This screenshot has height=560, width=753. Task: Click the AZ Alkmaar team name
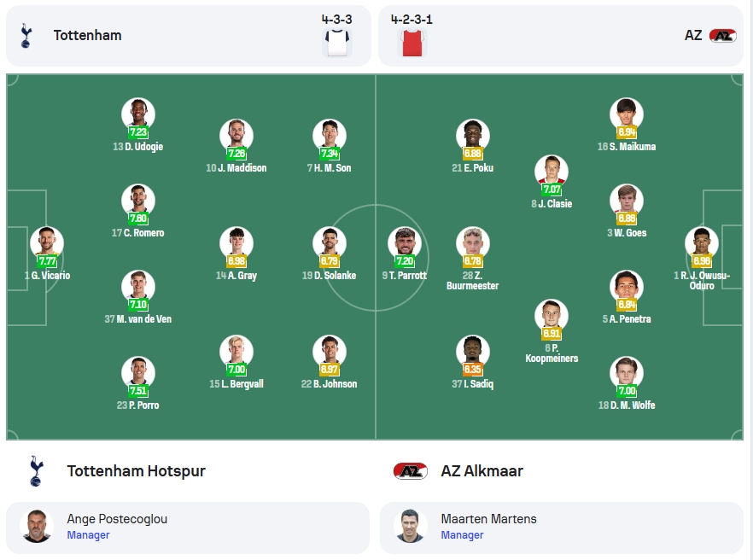click(482, 470)
